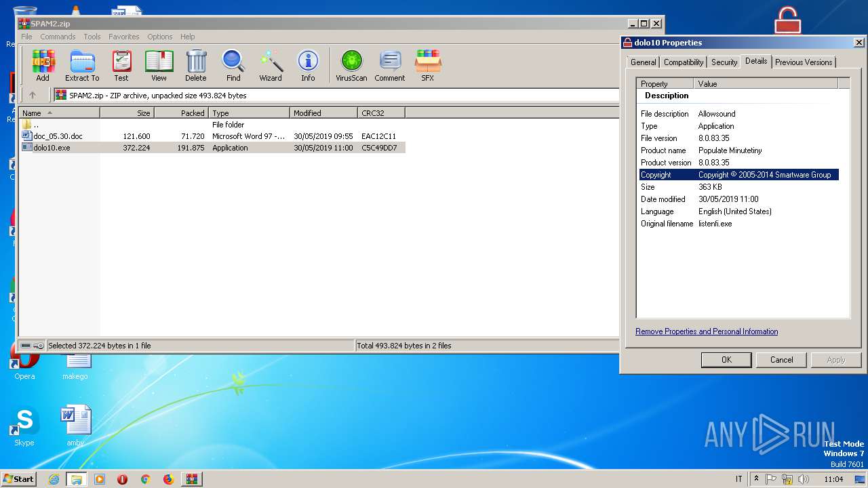
Task: Select the File description value Allowsound
Action: coord(717,114)
